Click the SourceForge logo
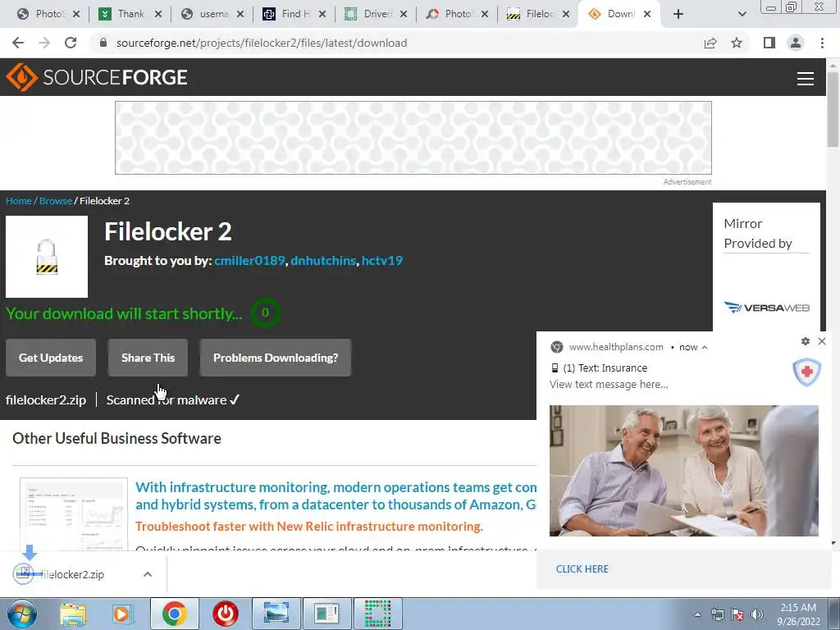 coord(97,77)
